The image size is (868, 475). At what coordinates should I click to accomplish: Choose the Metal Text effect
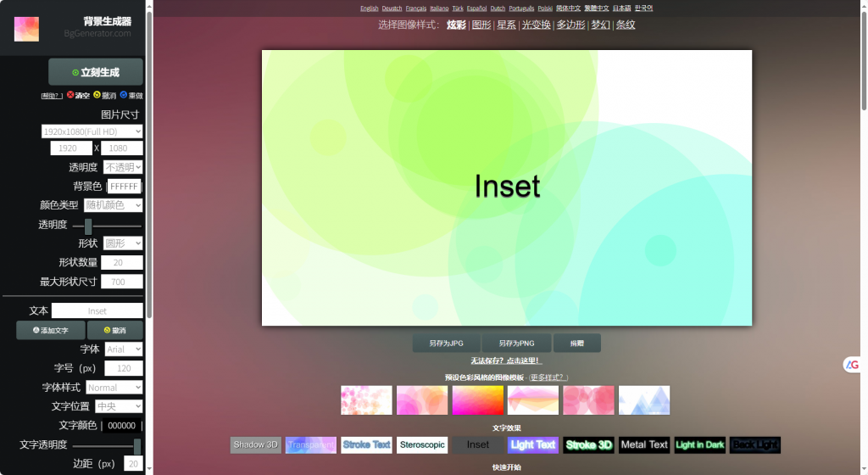[644, 444]
